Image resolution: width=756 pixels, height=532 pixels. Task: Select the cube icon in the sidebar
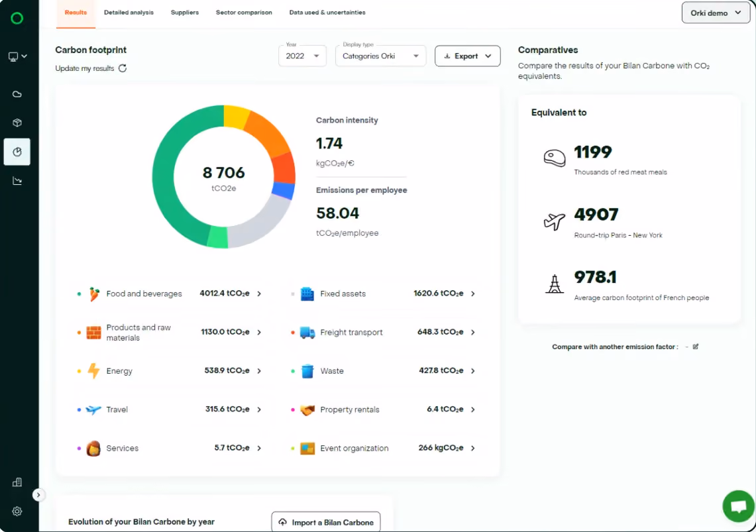click(x=17, y=123)
